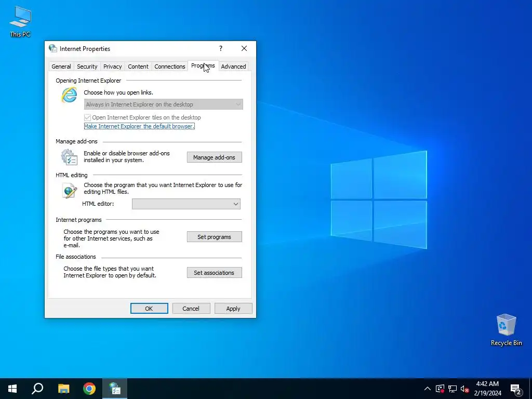Screen dimensions: 532x399
Task: Close the Internet Properties dialog
Action: point(244,48)
